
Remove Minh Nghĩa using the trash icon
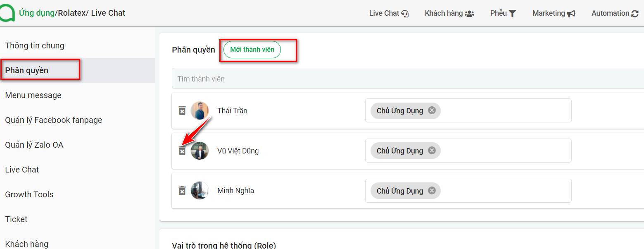tap(182, 191)
